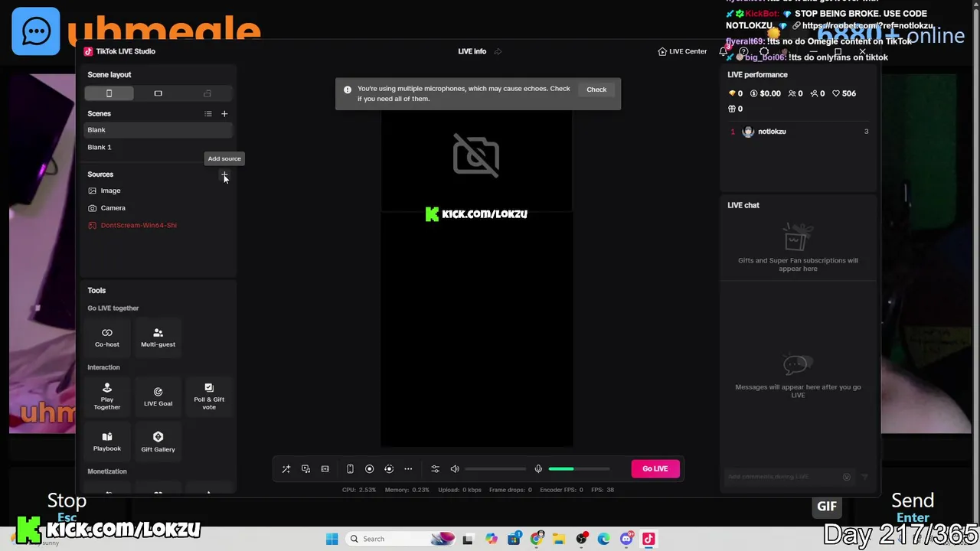Screen dimensions: 980x551
Task: Open the Play Together tool
Action: tap(107, 396)
